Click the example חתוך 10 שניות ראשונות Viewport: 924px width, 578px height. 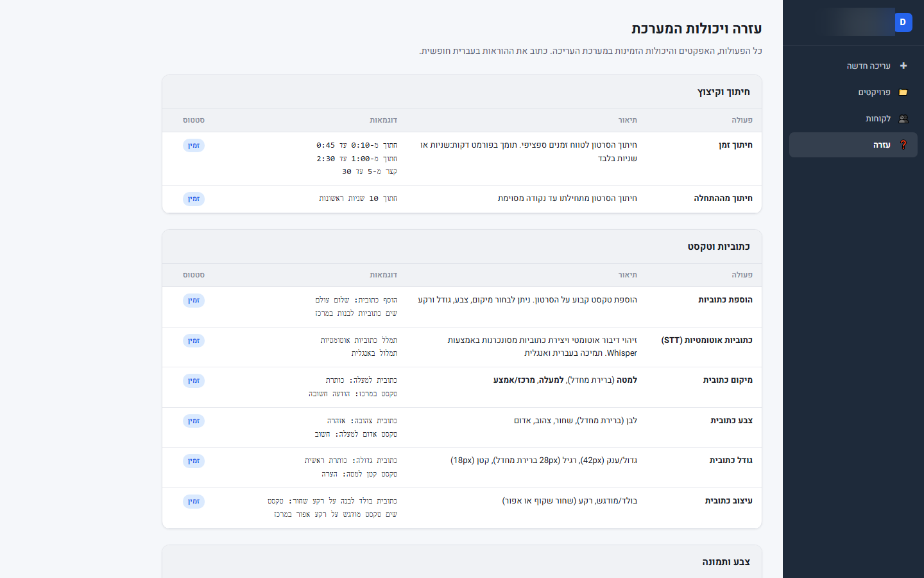pos(358,198)
